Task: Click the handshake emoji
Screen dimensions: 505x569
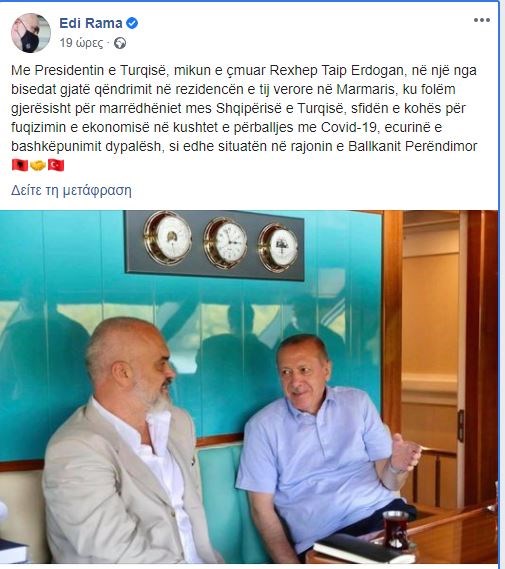Action: 38,165
